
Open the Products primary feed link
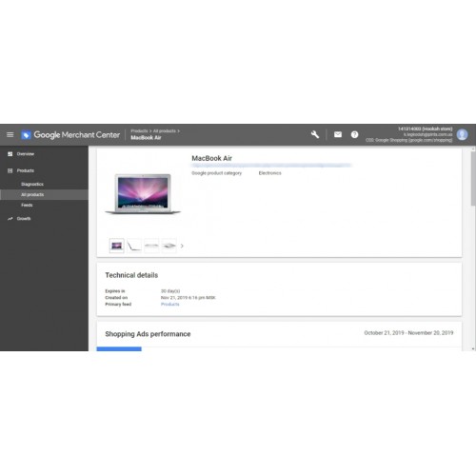point(170,304)
